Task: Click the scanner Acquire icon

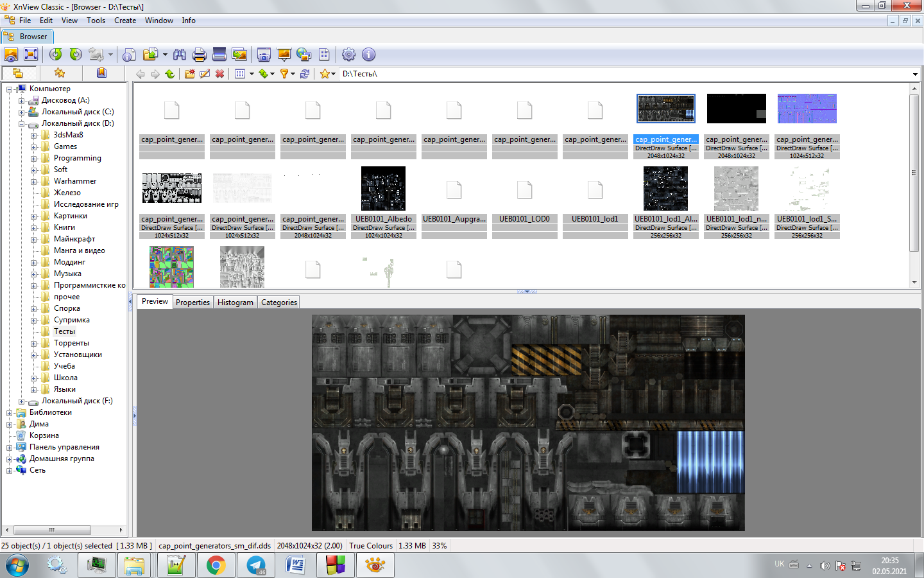Action: (x=219, y=55)
